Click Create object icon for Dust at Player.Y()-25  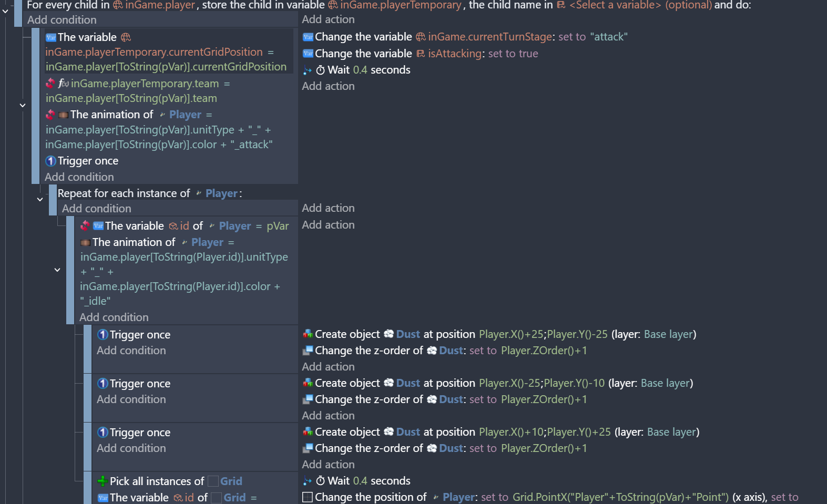click(x=308, y=334)
